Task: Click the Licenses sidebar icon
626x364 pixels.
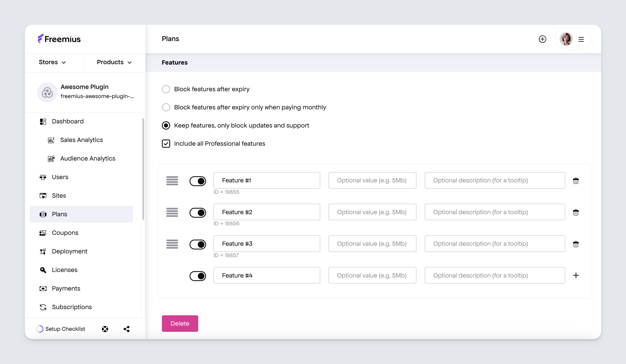Action: coord(43,270)
